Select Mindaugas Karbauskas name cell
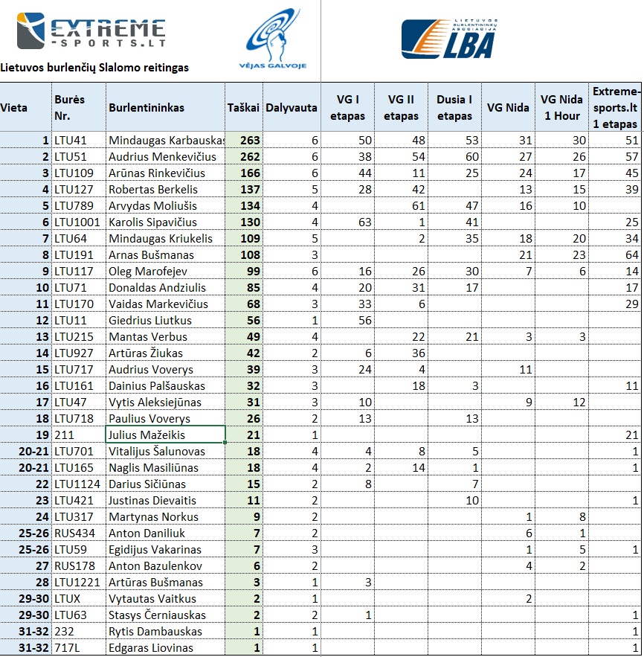Screen dimensions: 644x657 tap(165, 140)
